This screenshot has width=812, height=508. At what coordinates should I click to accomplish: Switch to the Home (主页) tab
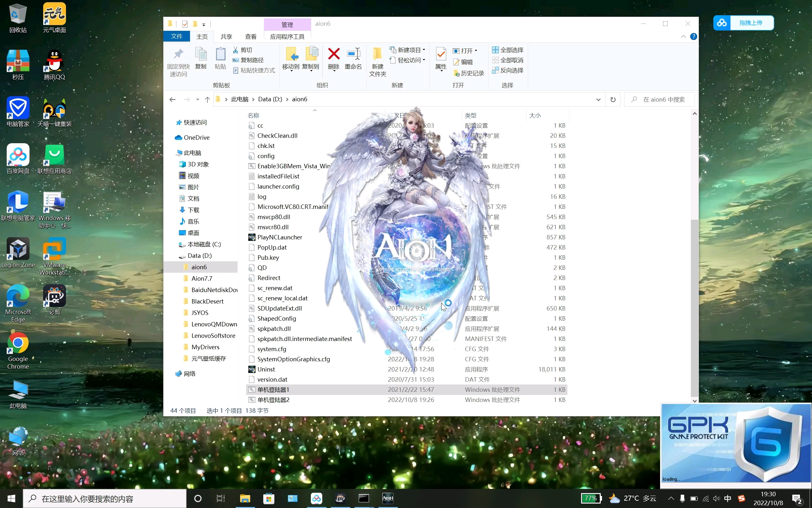click(x=202, y=36)
